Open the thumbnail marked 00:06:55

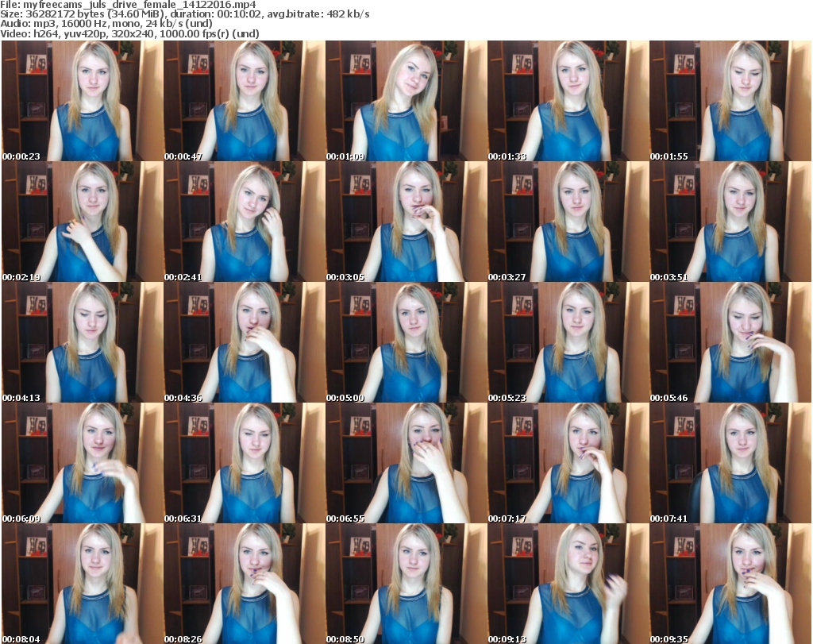click(406, 463)
